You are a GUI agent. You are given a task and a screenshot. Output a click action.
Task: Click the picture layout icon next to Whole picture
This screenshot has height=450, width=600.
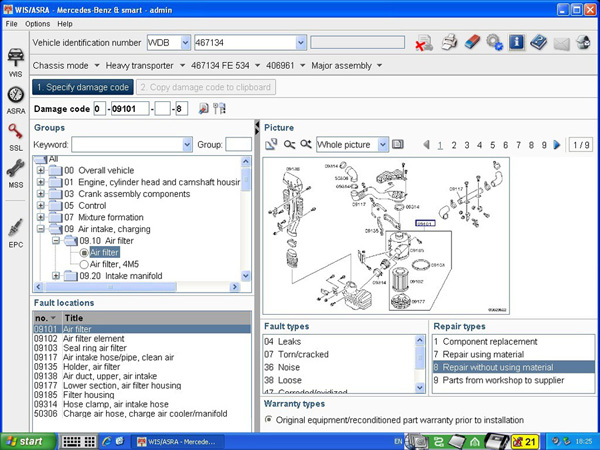point(398,144)
